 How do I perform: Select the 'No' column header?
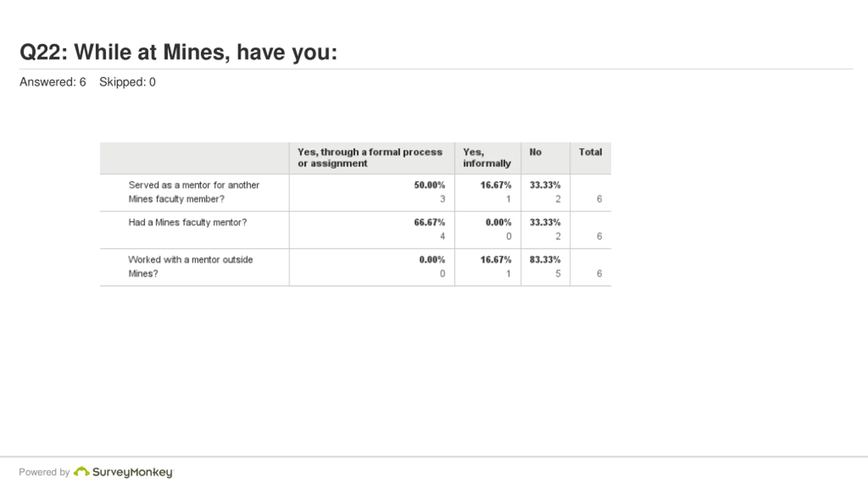[x=535, y=152]
